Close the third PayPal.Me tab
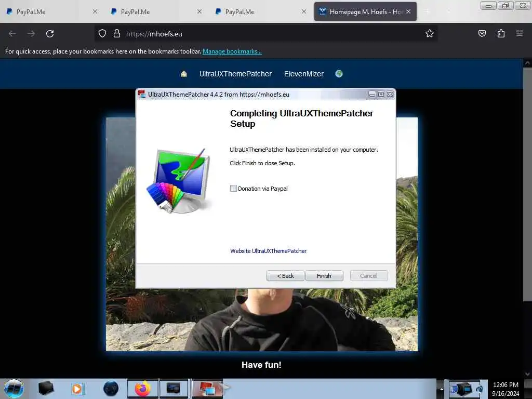The width and height of the screenshot is (532, 399). pyautogui.click(x=304, y=11)
